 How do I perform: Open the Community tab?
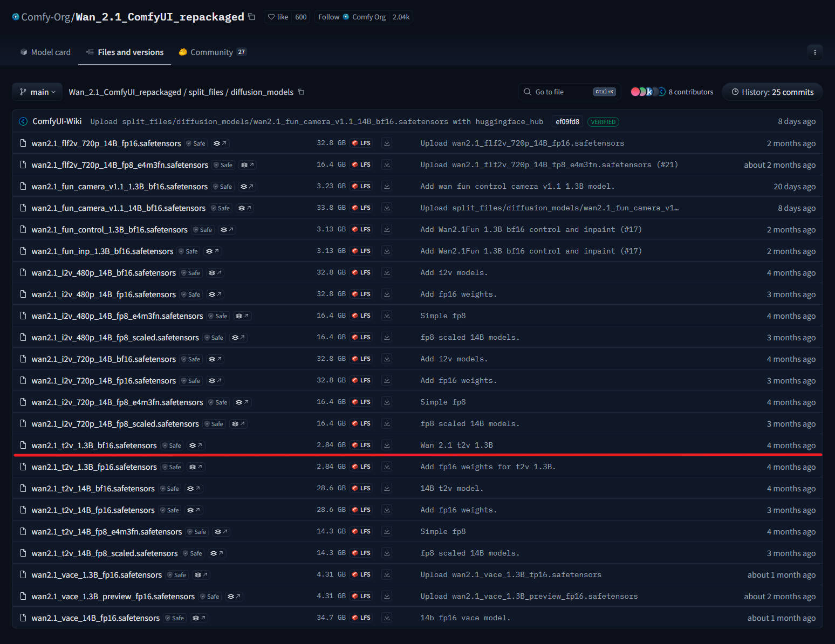click(213, 52)
